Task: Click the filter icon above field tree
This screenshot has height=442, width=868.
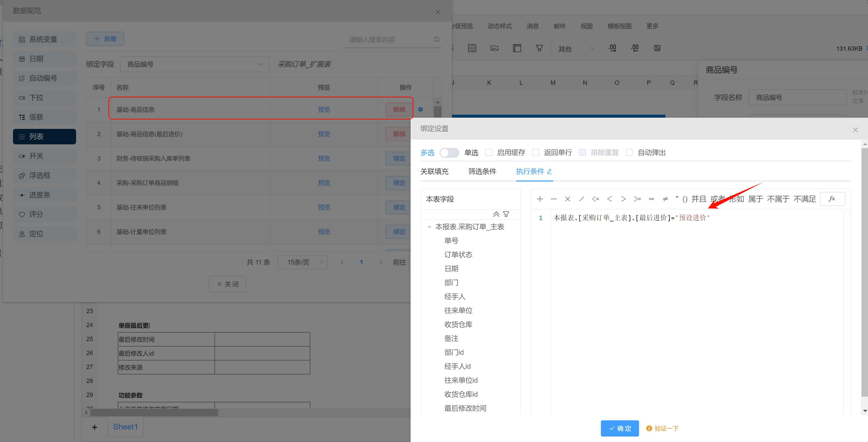Action: click(x=506, y=214)
